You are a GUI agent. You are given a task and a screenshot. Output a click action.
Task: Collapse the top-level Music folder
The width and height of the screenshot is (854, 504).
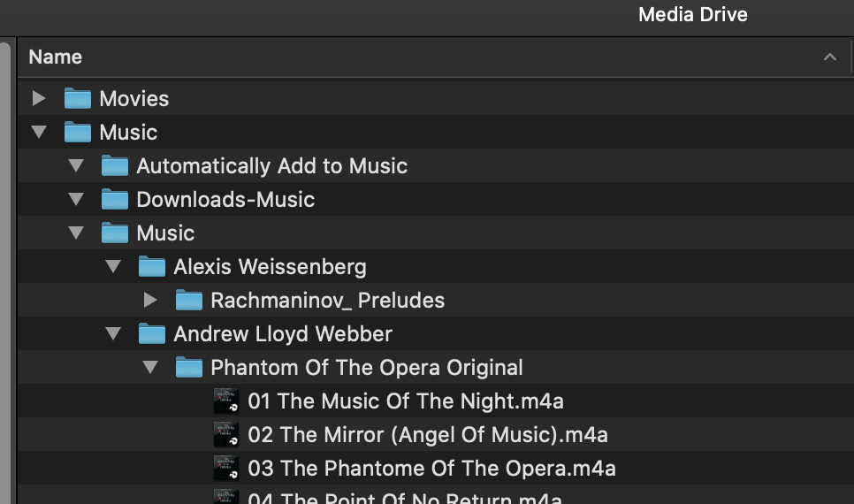pyautogui.click(x=39, y=132)
